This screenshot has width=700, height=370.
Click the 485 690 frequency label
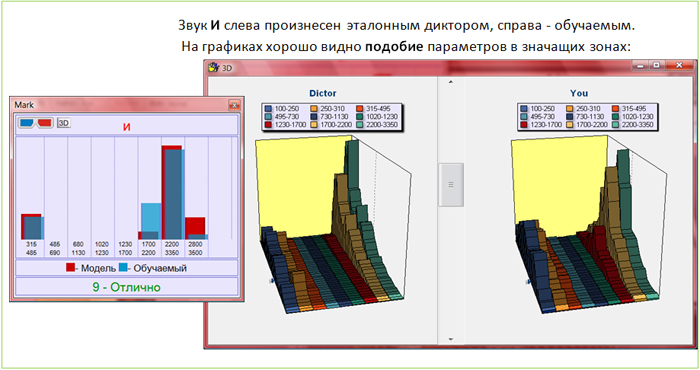pos(54,249)
